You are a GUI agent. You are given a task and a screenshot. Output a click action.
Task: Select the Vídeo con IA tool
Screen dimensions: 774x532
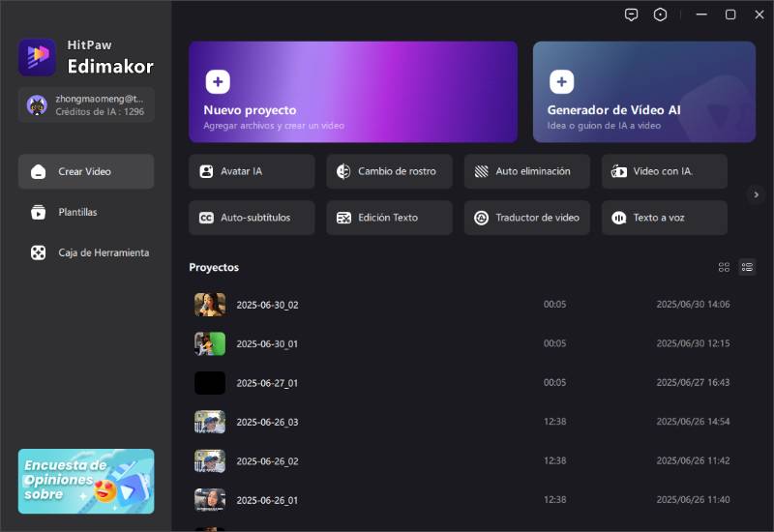click(664, 171)
